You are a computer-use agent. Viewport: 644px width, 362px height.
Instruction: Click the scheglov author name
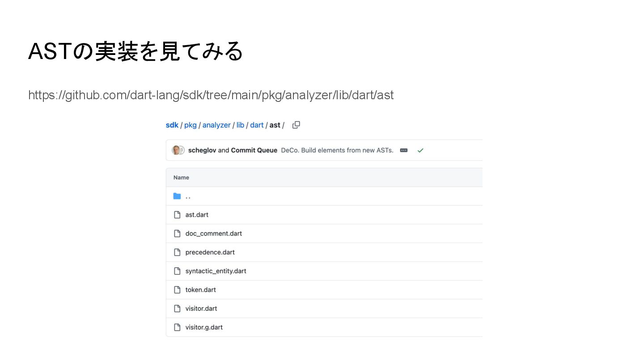(x=202, y=151)
